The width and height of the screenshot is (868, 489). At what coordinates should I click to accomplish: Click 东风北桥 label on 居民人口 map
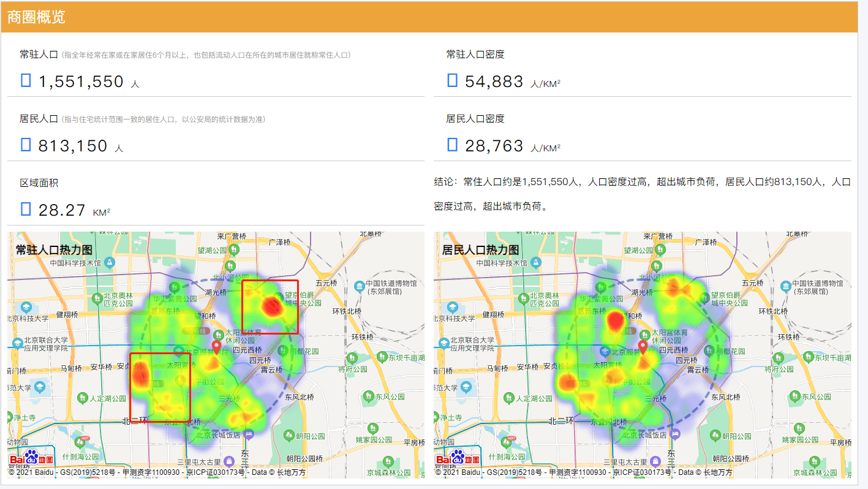click(x=725, y=397)
